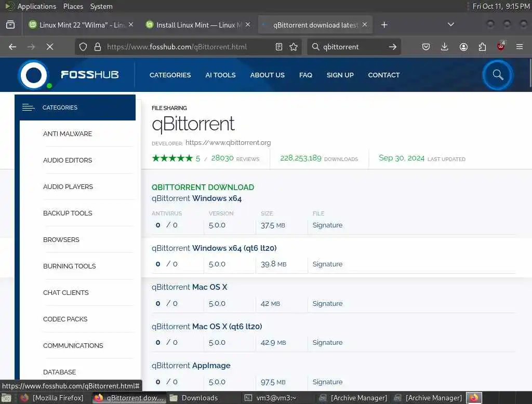
Task: Go to ABOUT US in the navigation
Action: click(x=268, y=75)
